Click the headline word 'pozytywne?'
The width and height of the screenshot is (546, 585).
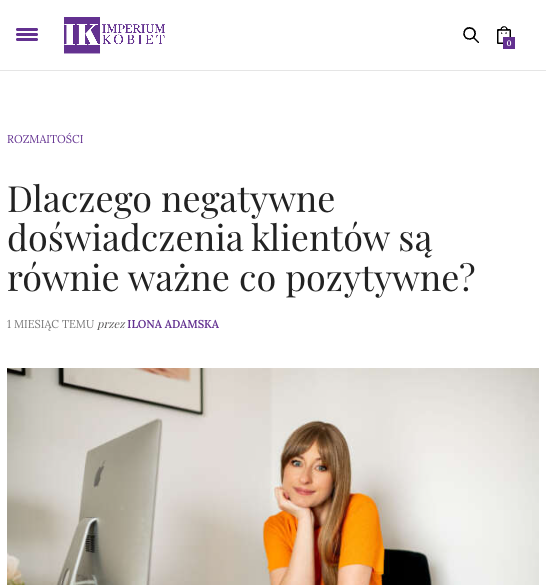[x=381, y=279]
